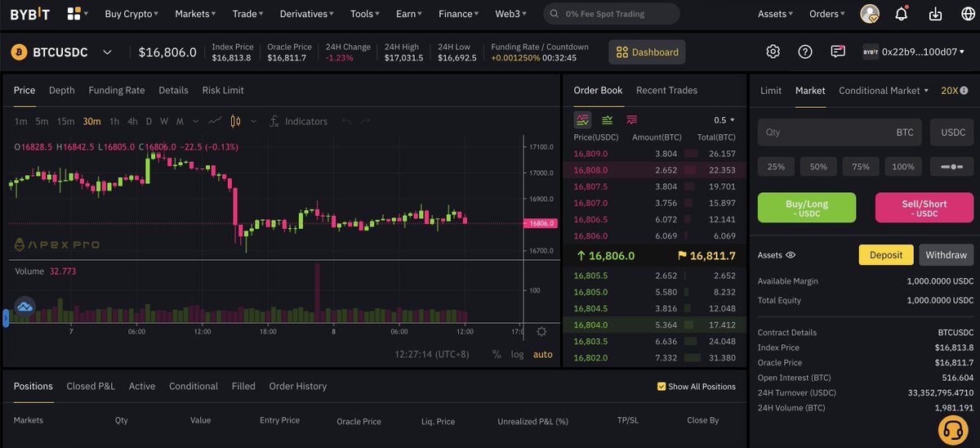Open the Indicators fx icon
980x448 pixels.
(274, 121)
